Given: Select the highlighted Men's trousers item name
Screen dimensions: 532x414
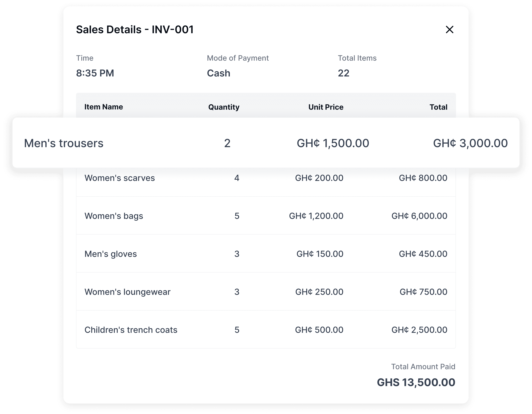Looking at the screenshot, I should 64,143.
